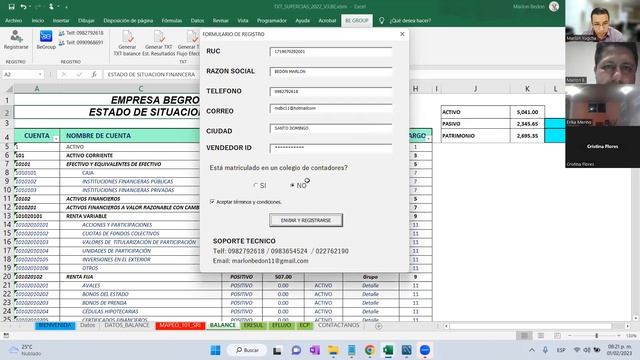
Task: Add a new sheet with plus icon
Action: (378, 326)
